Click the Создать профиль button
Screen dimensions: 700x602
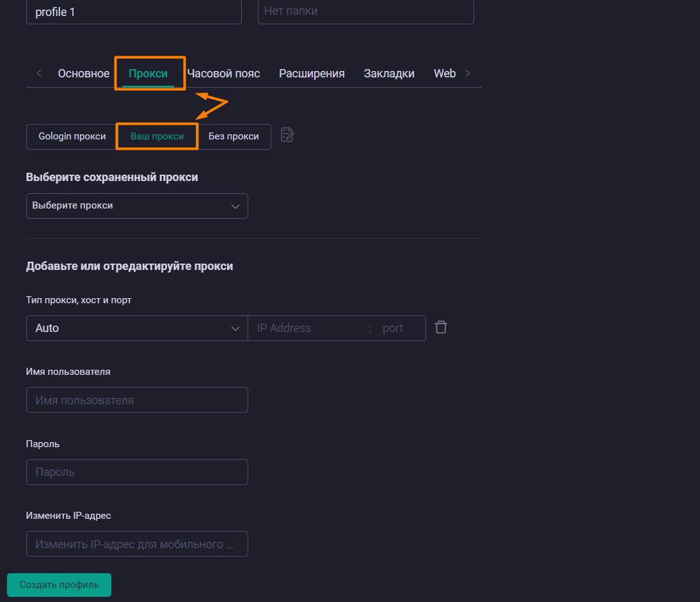click(x=59, y=585)
